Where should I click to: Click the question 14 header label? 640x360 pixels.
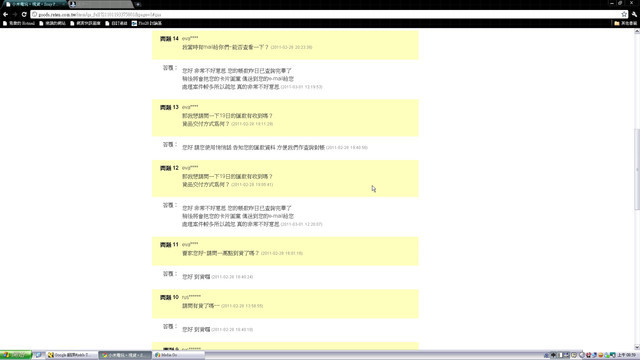(169, 39)
